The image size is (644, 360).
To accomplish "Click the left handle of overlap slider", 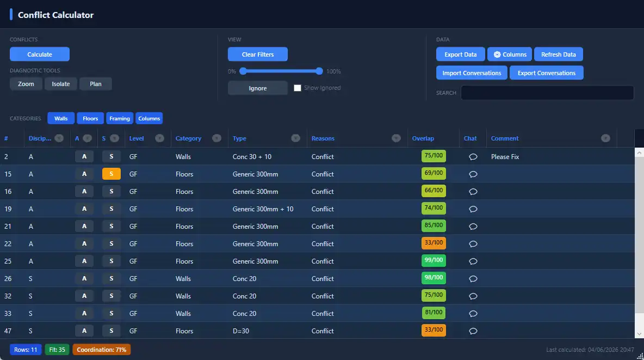I will pos(243,71).
